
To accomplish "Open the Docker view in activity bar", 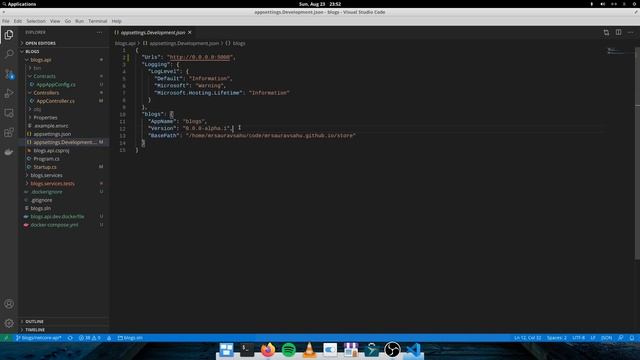I will point(9,152).
